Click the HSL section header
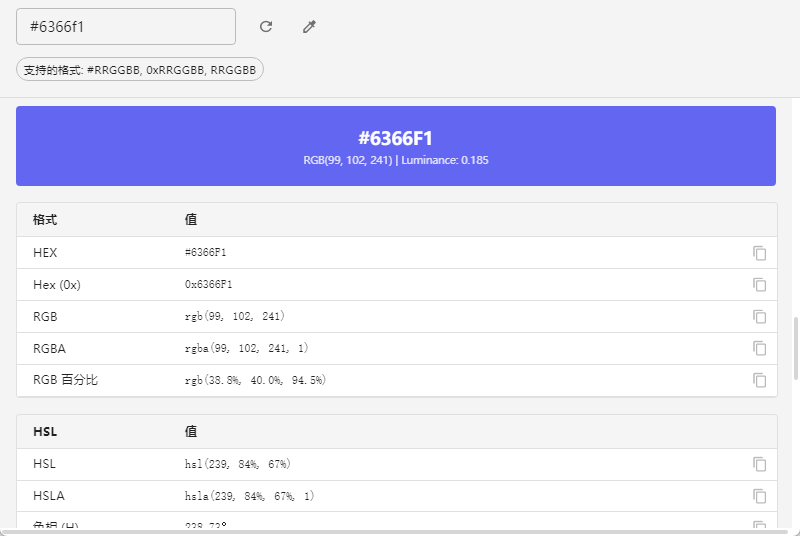 [45, 432]
